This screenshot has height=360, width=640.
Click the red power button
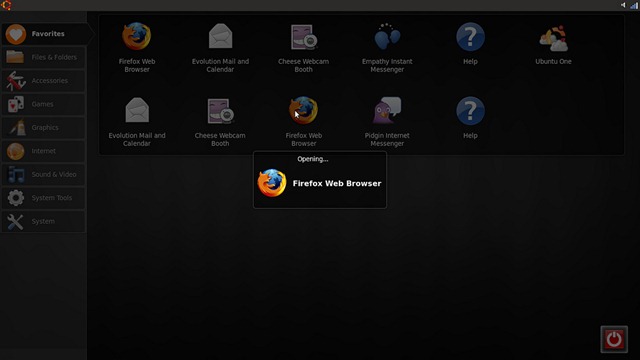click(x=614, y=339)
